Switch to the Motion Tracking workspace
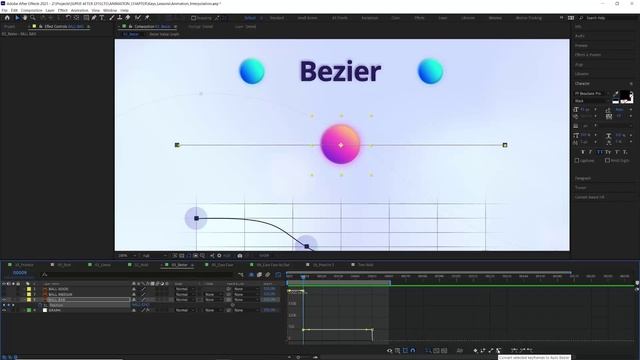 (x=529, y=18)
